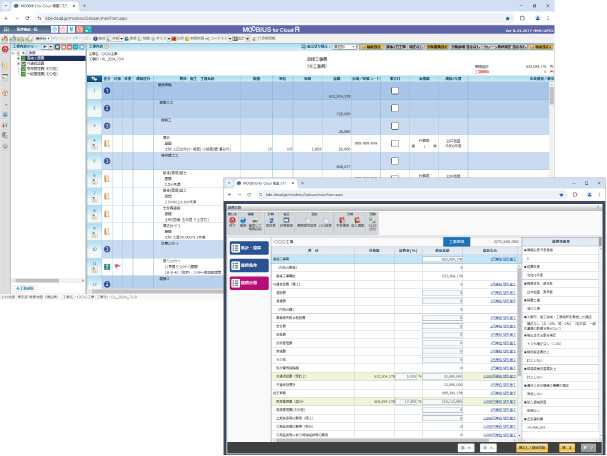Image resolution: width=607 pixels, height=456 pixels.
Task: Click the blue level 1 icon in first row
Action: pos(107,92)
